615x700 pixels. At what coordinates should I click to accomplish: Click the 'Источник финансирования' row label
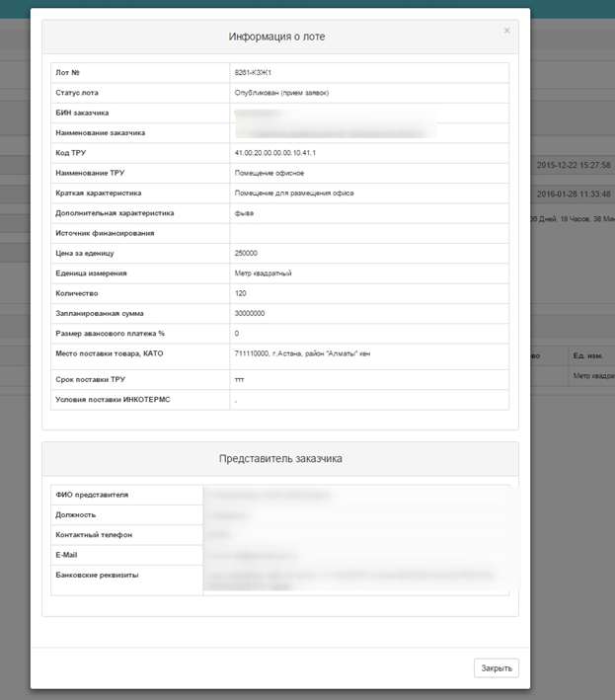(x=105, y=233)
